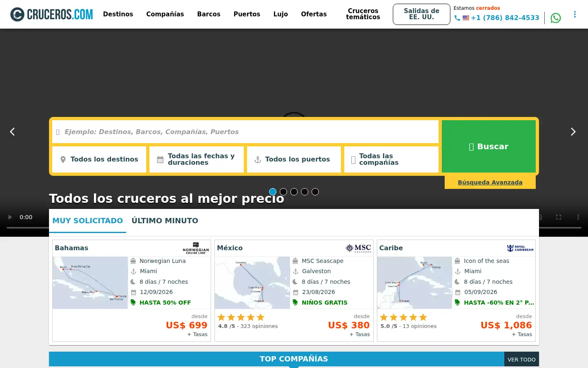Open the México card title
This screenshot has height=368, width=588.
[x=230, y=248]
